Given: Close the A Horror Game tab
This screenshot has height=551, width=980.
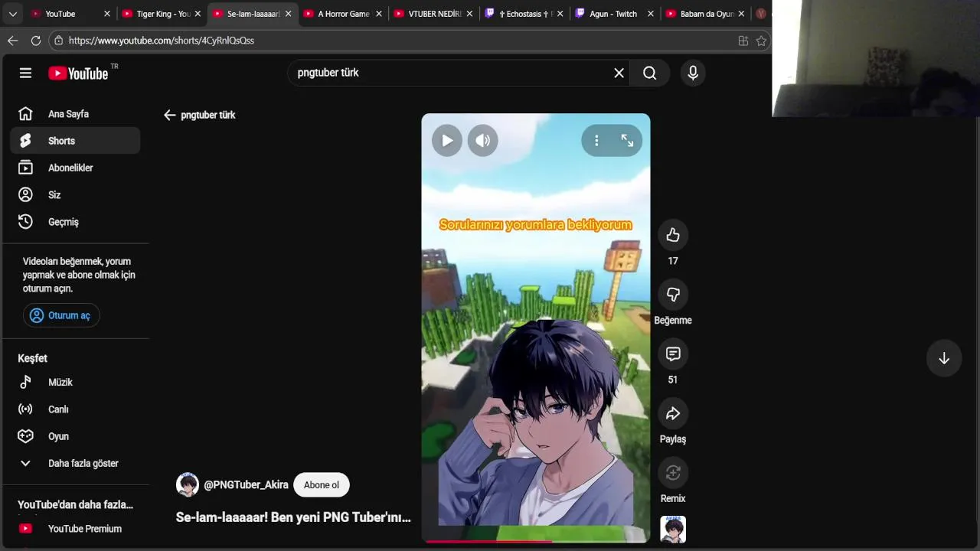Looking at the screenshot, I should tap(378, 14).
